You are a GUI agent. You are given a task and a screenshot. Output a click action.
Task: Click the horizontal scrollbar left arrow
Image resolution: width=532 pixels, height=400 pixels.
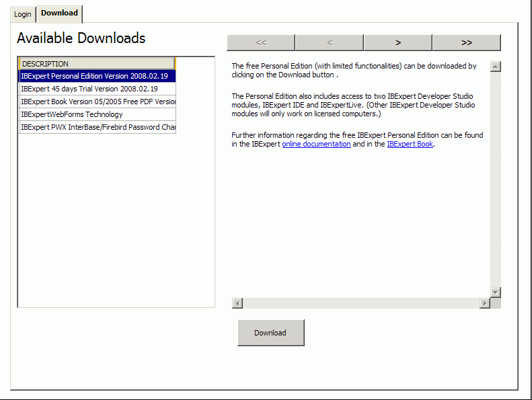pos(237,303)
